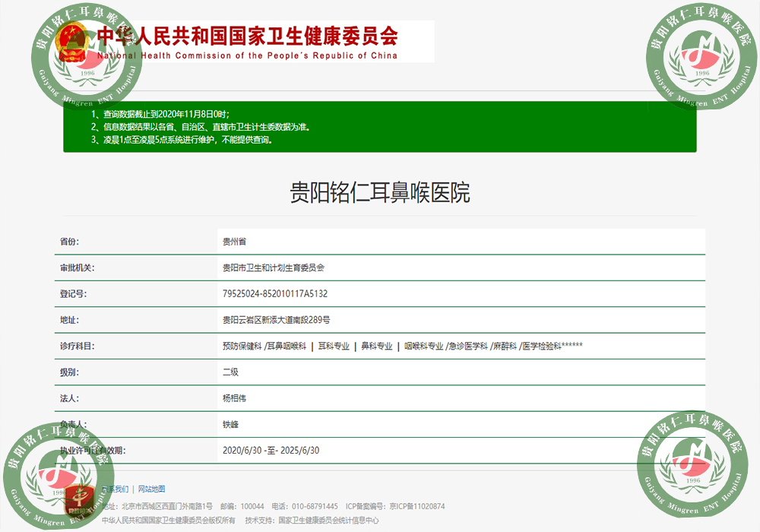Click the 贵阳铭仁耳鼻喉医院 page heading
The image size is (760, 532).
click(380, 192)
